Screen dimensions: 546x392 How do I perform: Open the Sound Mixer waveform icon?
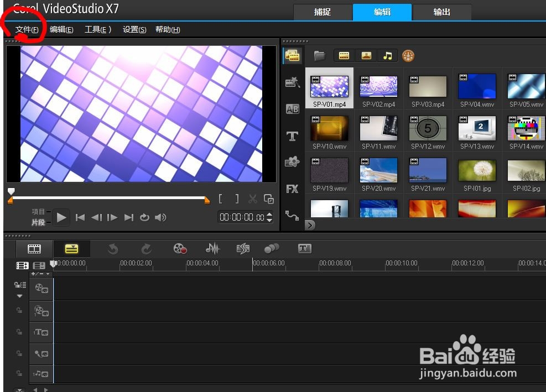[212, 249]
